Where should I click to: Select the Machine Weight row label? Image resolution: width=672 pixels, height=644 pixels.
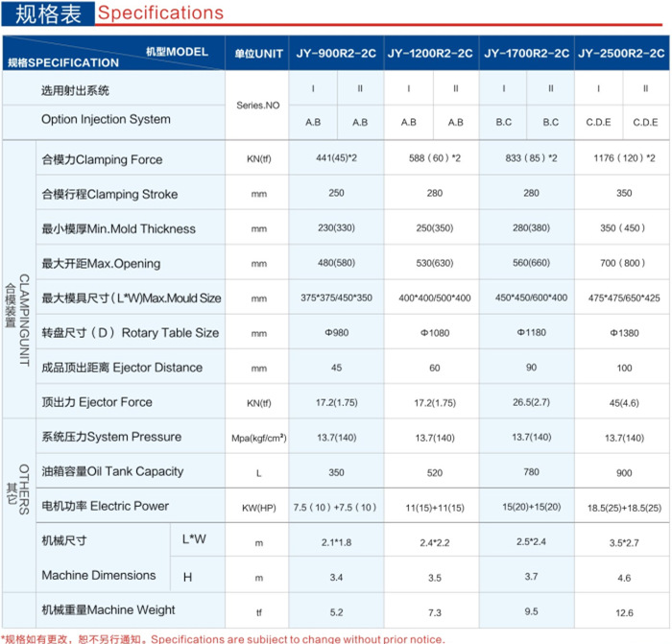click(x=108, y=609)
